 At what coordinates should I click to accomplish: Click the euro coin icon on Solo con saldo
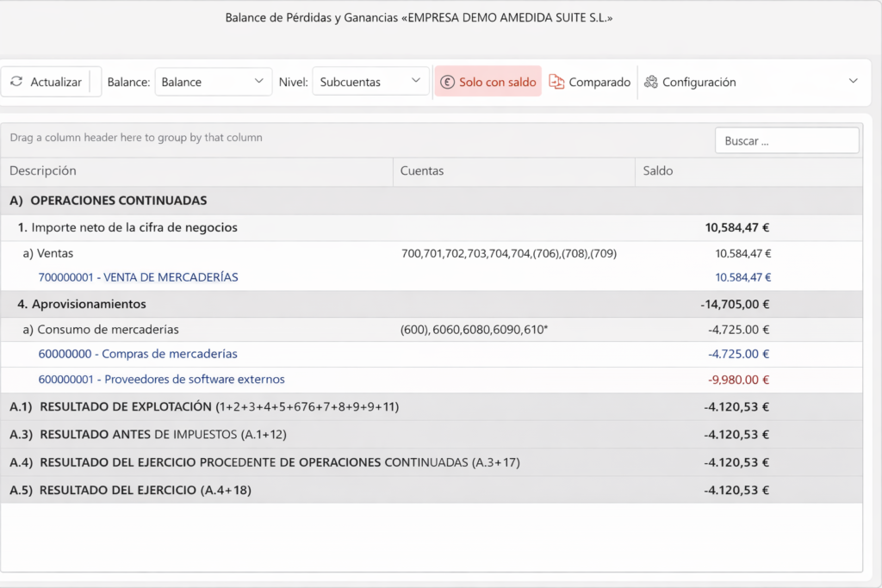[447, 81]
